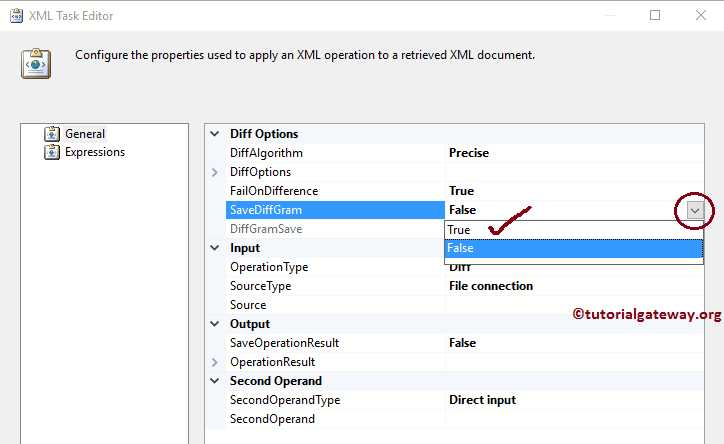Select the DiffGramSave property
The width and height of the screenshot is (724, 444).
pos(266,229)
